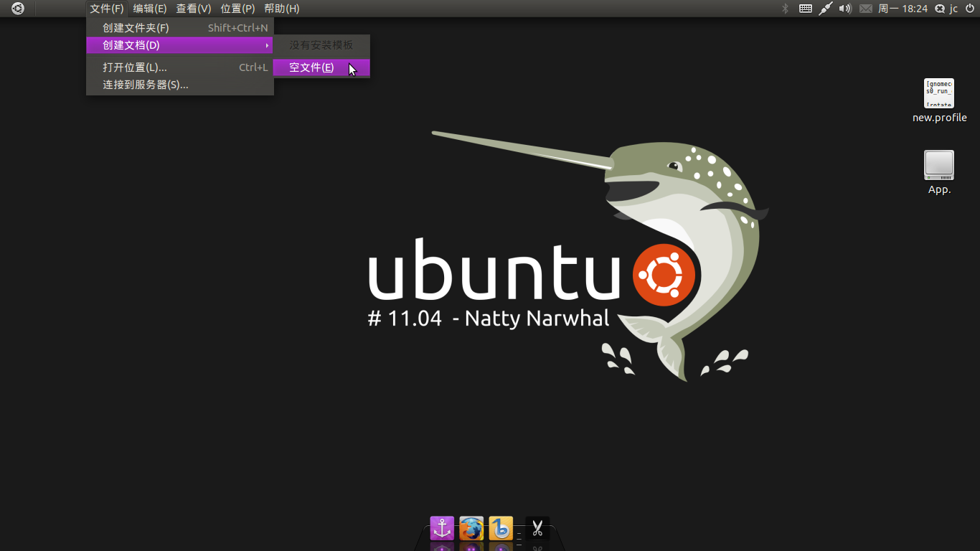980x551 pixels.
Task: Click the new.profile file name label
Action: 939,118
